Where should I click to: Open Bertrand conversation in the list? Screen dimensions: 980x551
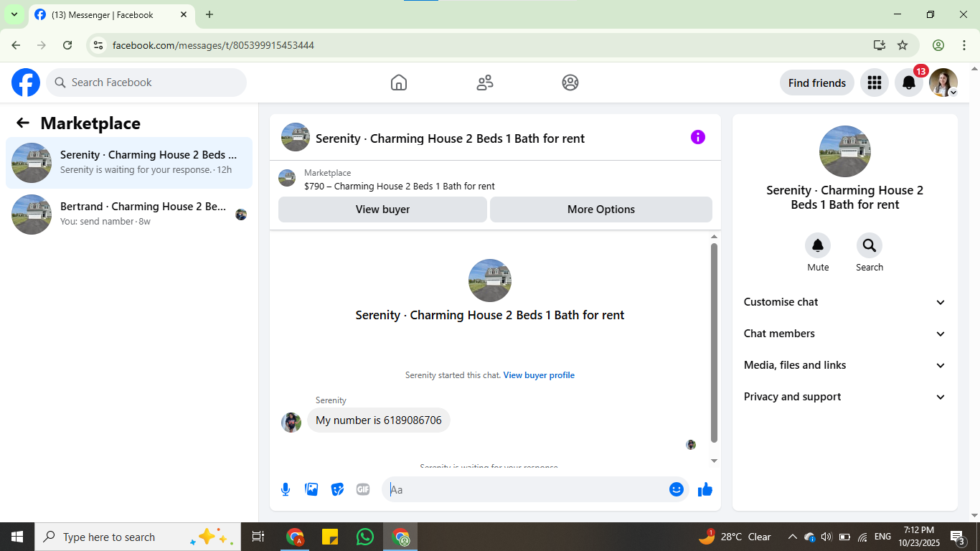129,215
